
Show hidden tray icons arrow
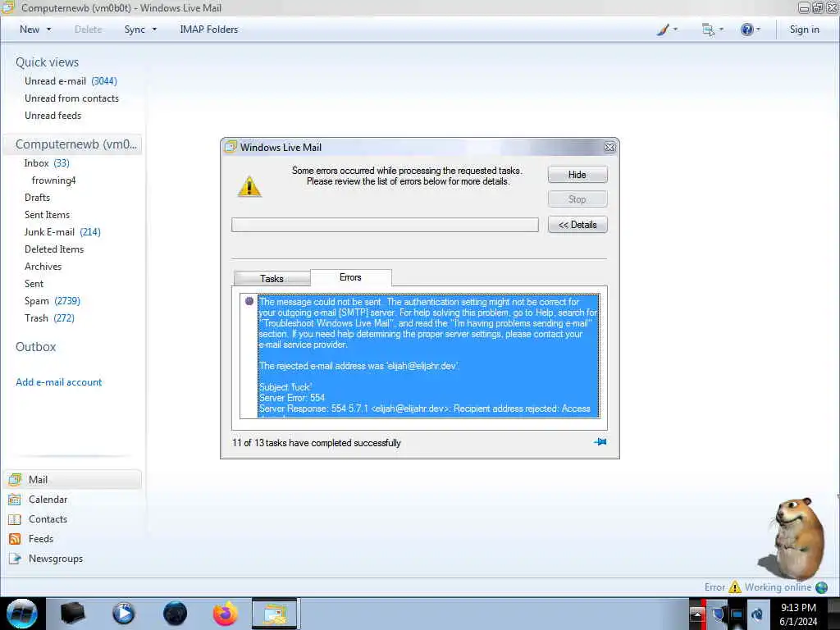click(x=697, y=614)
